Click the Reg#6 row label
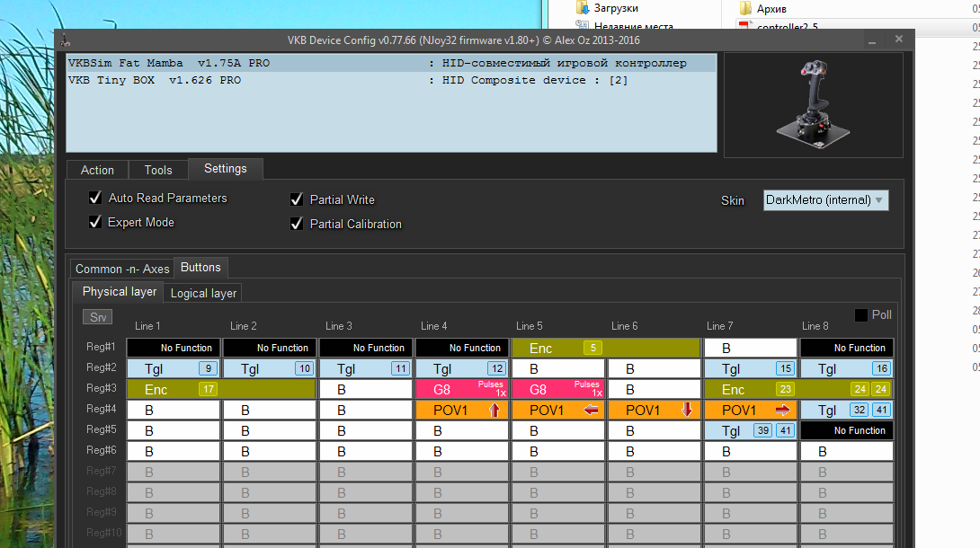This screenshot has width=980, height=548. (102, 450)
